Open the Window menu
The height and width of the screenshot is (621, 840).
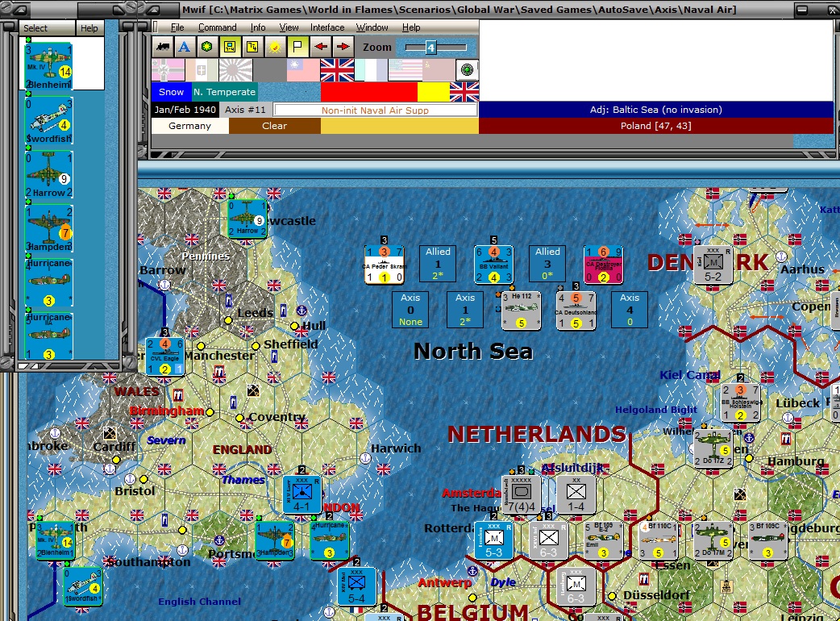(372, 27)
